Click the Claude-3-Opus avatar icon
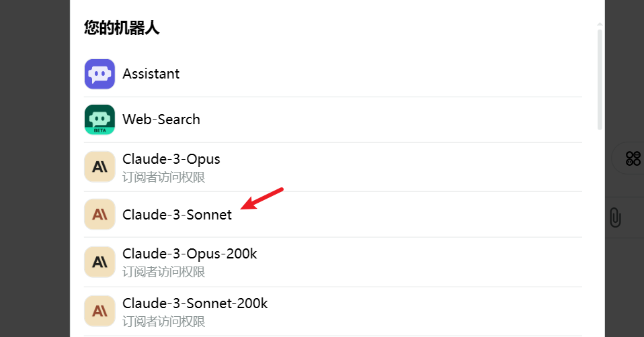The width and height of the screenshot is (644, 337). pos(99,167)
